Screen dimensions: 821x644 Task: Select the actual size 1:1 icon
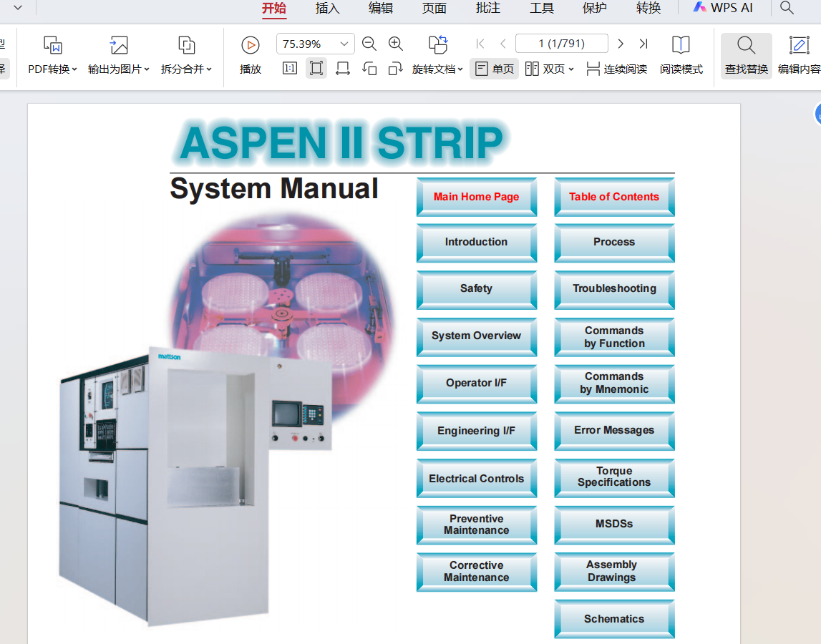click(290, 68)
